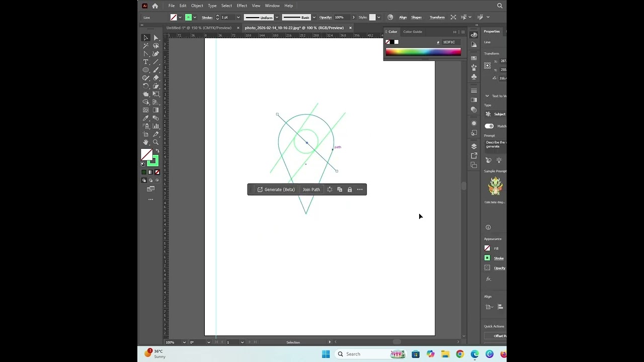Pick a color from the spectrum bar
This screenshot has height=362, width=644.
coord(423,51)
